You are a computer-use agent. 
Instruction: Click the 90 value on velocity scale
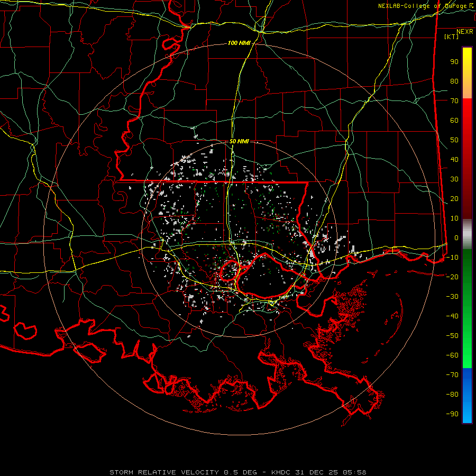454,62
